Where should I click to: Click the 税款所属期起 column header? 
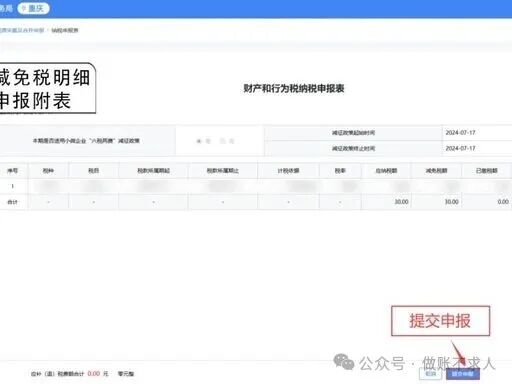point(154,171)
